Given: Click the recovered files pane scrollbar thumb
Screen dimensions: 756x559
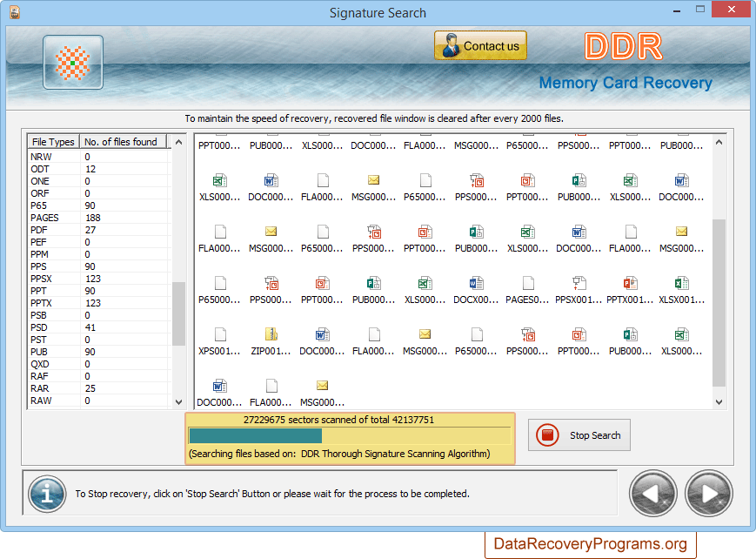Looking at the screenshot, I should point(719,303).
